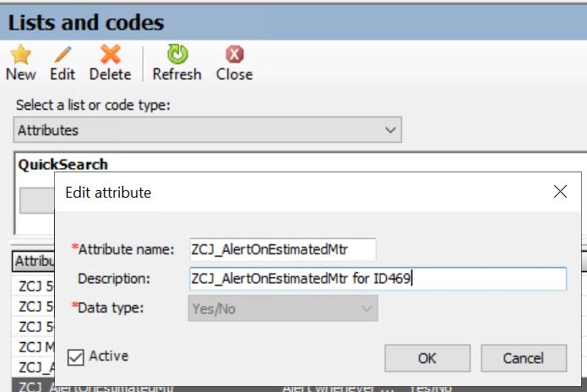Confirm changes with the OK button
The image size is (587, 392).
pyautogui.click(x=427, y=358)
